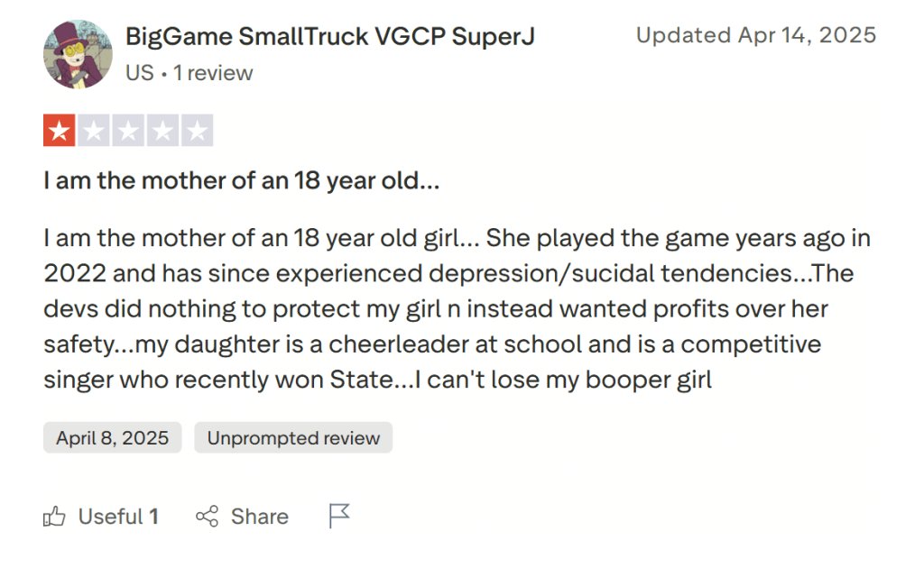The width and height of the screenshot is (924, 568).
Task: Click the Unprompted review label
Action: pos(293,437)
